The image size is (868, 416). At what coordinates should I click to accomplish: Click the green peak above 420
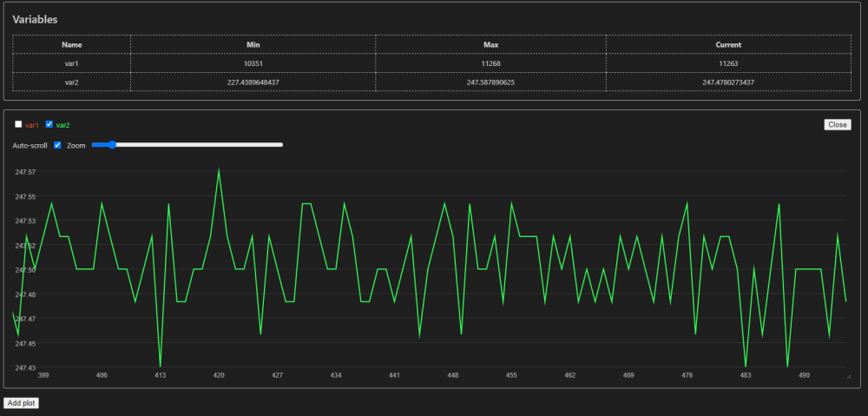point(220,170)
